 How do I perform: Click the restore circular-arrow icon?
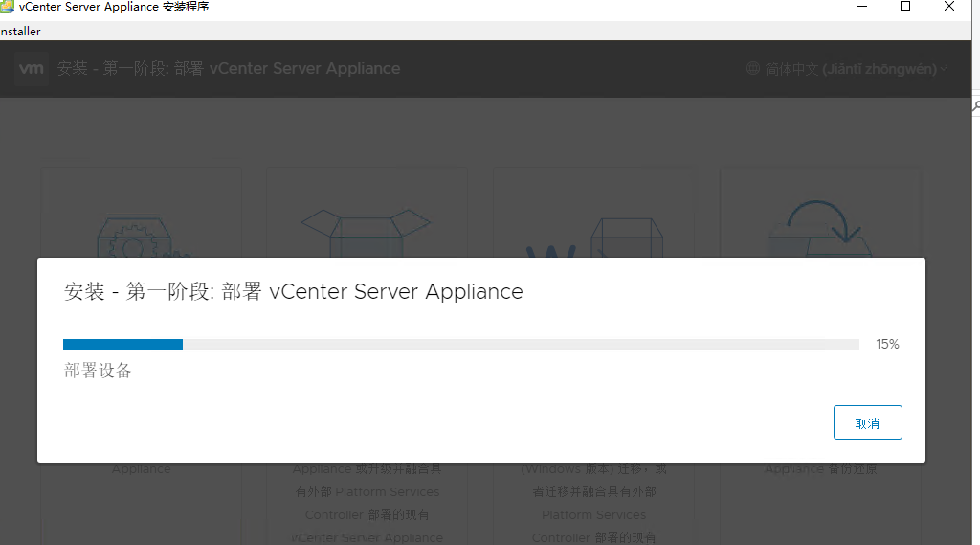point(818,228)
